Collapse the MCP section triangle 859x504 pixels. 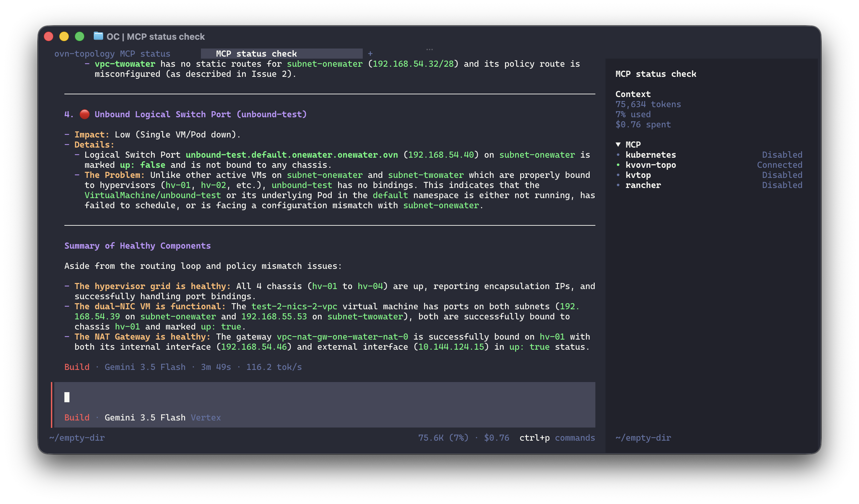click(x=618, y=145)
